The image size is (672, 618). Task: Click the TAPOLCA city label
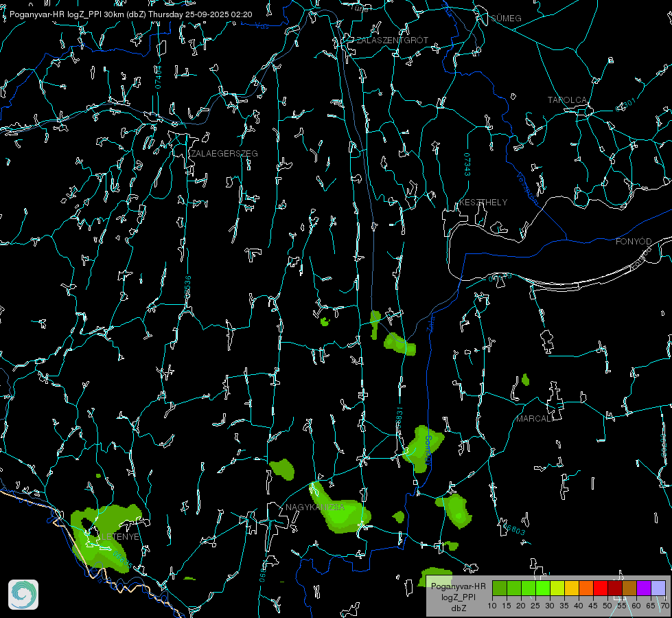(x=567, y=100)
